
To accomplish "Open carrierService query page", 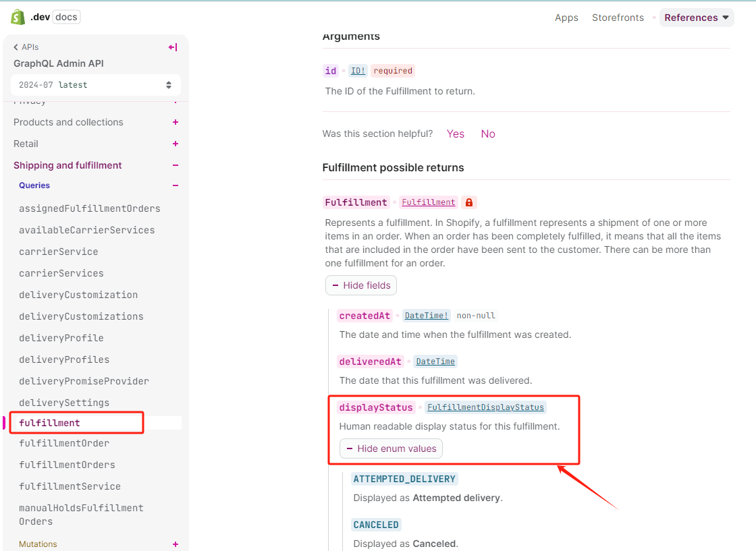I will tap(58, 252).
